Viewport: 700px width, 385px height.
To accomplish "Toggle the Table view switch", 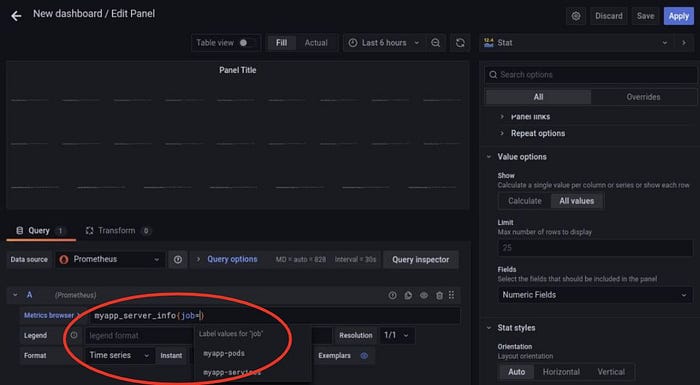I will click(246, 43).
